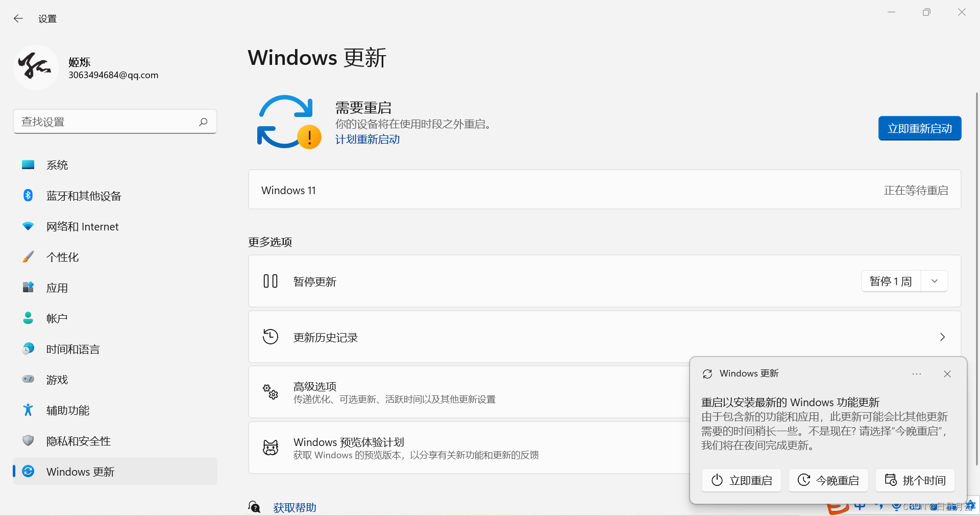Click the accessibility figure icon
Viewport: 980px width, 516px height.
tap(28, 410)
